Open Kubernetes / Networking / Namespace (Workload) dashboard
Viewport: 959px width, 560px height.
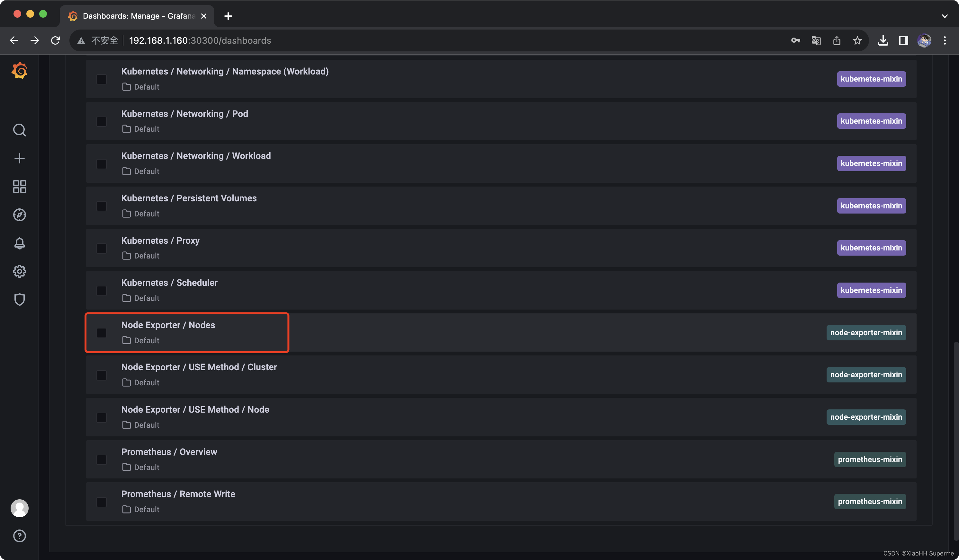225,72
